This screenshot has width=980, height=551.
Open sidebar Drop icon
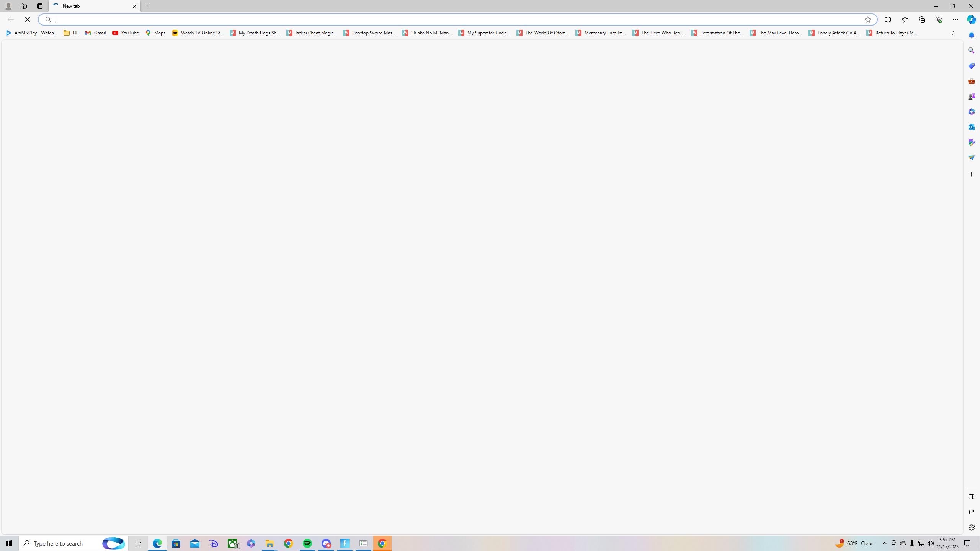971,158
